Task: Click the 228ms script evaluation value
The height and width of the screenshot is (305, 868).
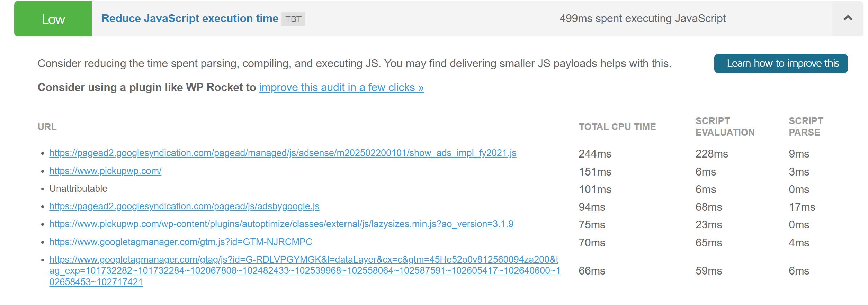Action: click(712, 154)
